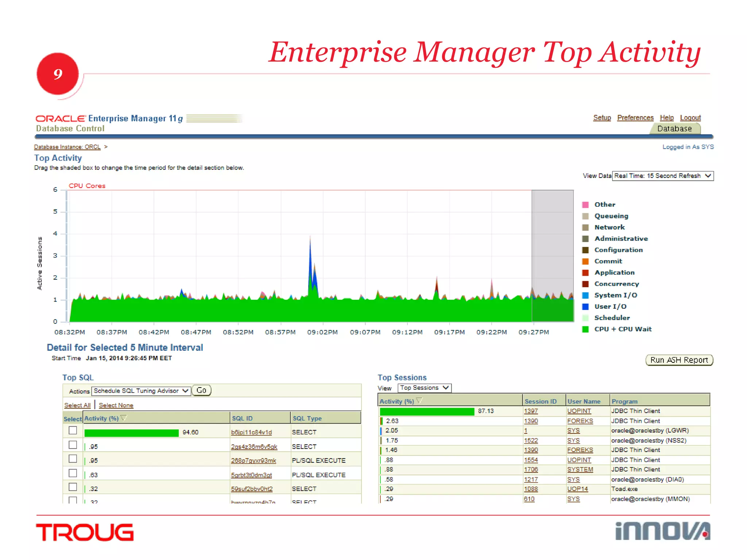Click the Go button
The image size is (747, 560).
201,390
